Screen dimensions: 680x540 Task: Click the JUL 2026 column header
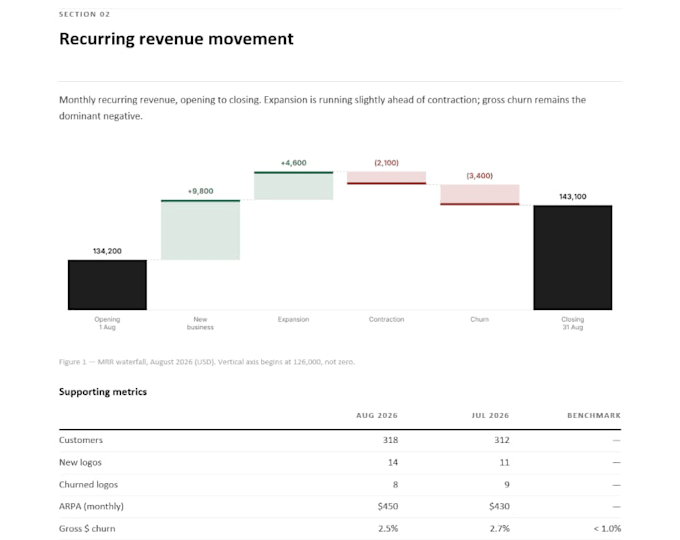coord(490,416)
